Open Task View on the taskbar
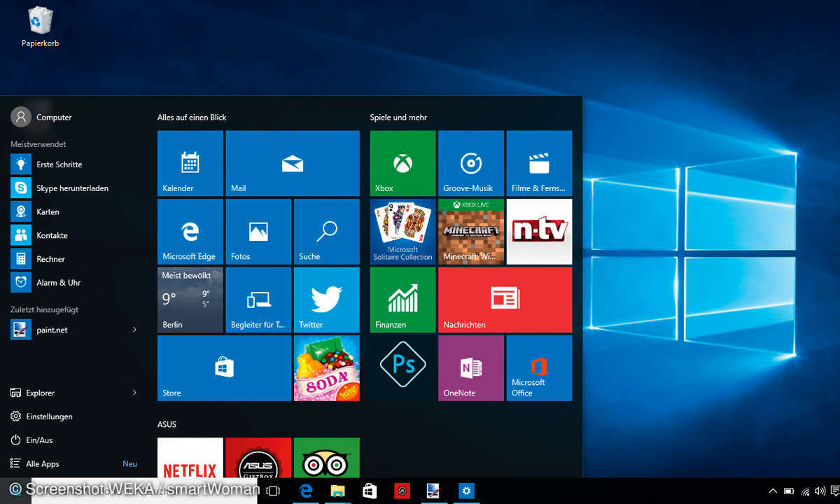The height and width of the screenshot is (504, 840). pyautogui.click(x=274, y=491)
